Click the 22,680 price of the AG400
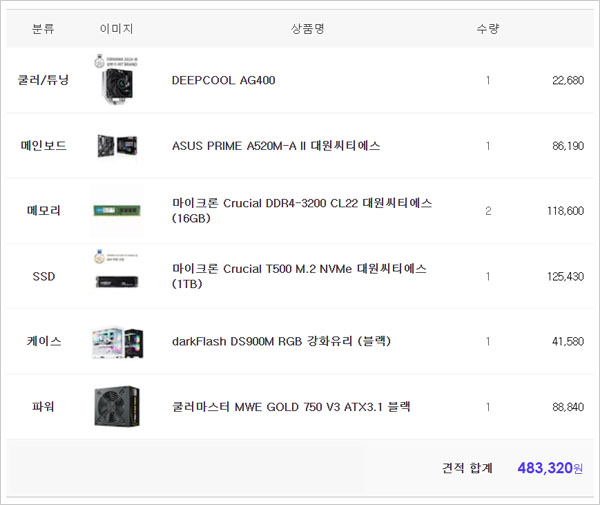The width and height of the screenshot is (600, 505). 568,80
